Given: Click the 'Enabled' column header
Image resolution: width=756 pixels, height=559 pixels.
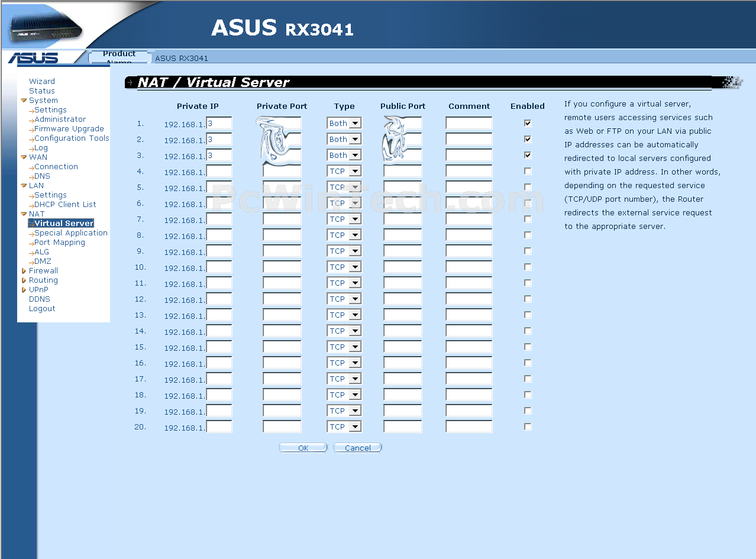Looking at the screenshot, I should pos(528,106).
